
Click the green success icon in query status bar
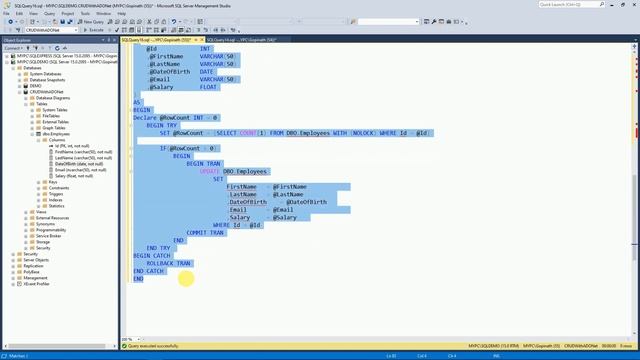pyautogui.click(x=124, y=346)
